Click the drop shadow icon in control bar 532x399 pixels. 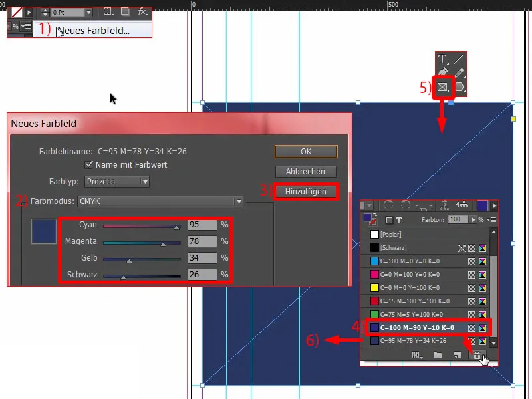point(125,11)
